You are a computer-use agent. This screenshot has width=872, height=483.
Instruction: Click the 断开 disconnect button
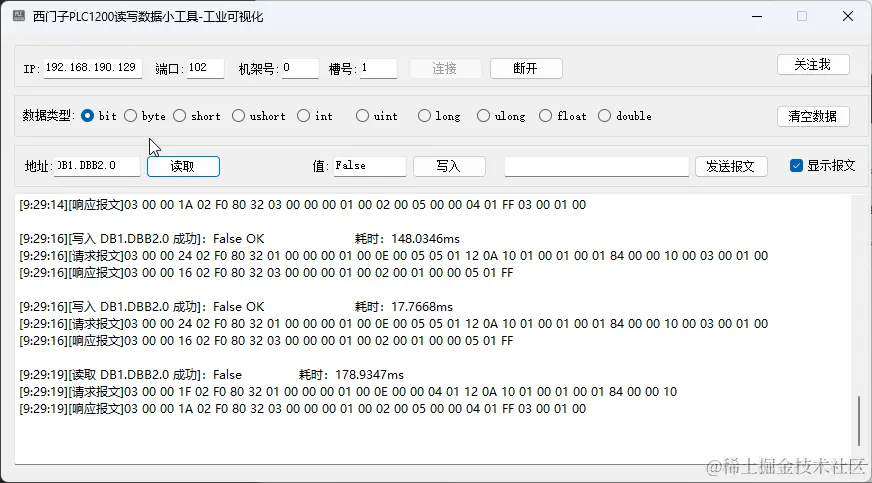[526, 68]
